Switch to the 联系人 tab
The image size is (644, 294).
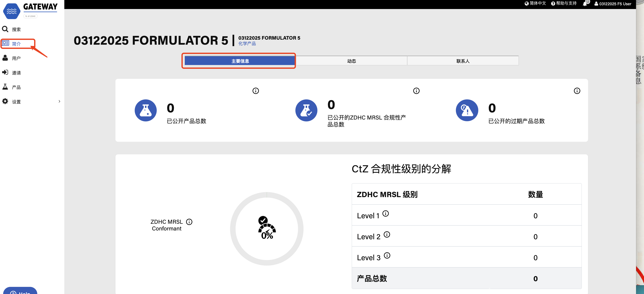(x=463, y=61)
